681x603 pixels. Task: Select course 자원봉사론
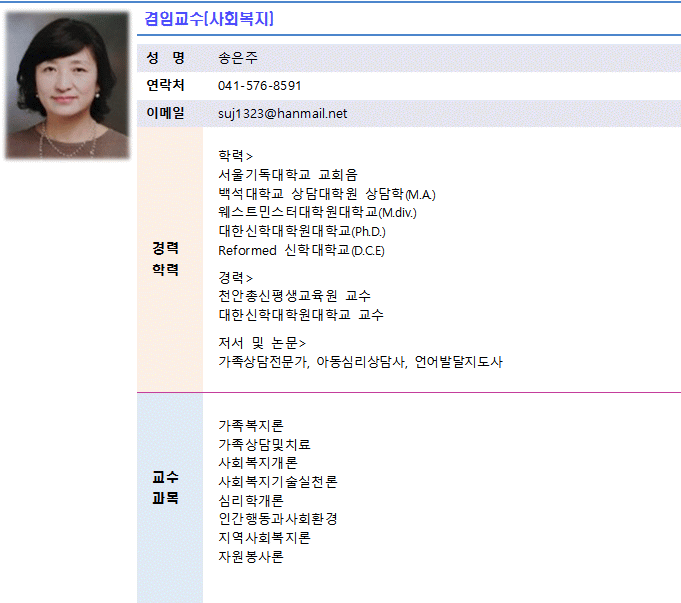(251, 557)
